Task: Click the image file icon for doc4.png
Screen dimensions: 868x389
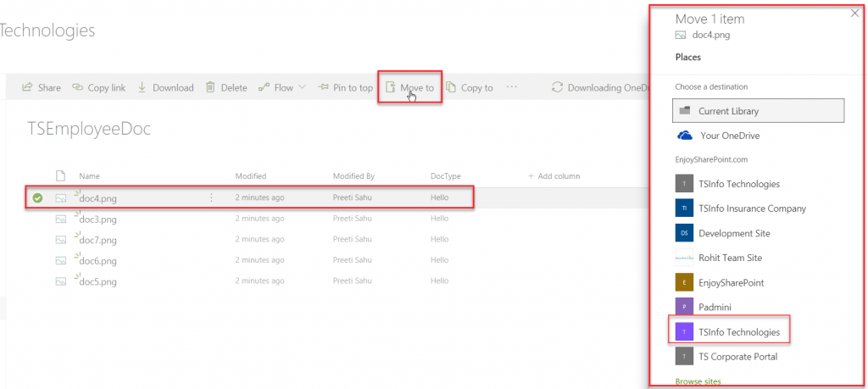Action: pyautogui.click(x=61, y=197)
